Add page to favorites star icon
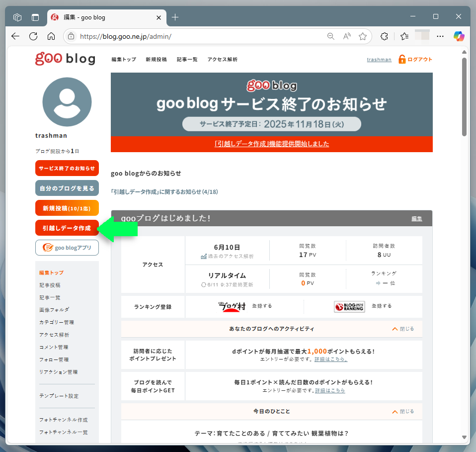 tap(363, 36)
